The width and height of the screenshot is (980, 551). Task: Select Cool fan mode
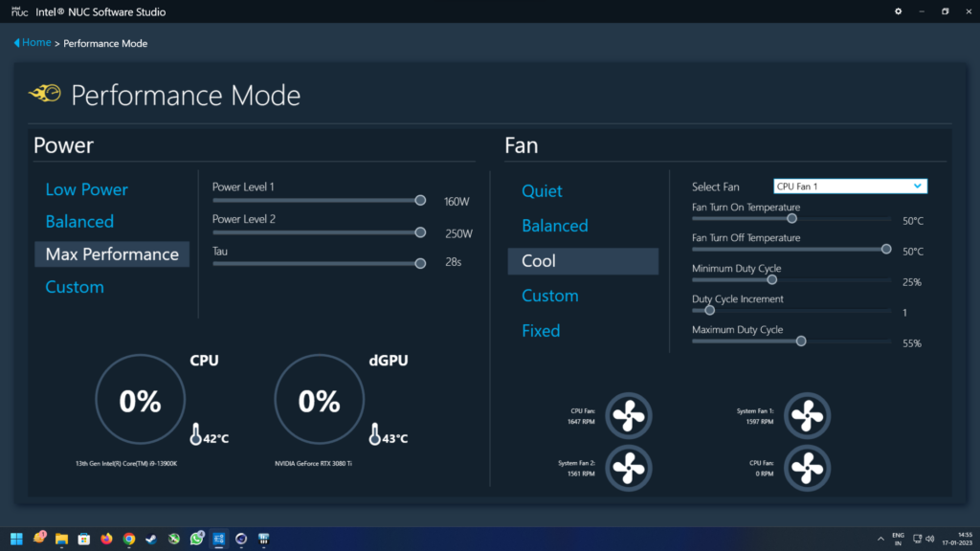coord(583,261)
